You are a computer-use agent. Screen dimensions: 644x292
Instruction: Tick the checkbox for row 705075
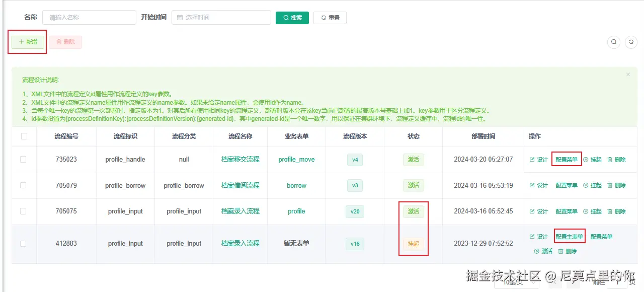[x=23, y=211]
